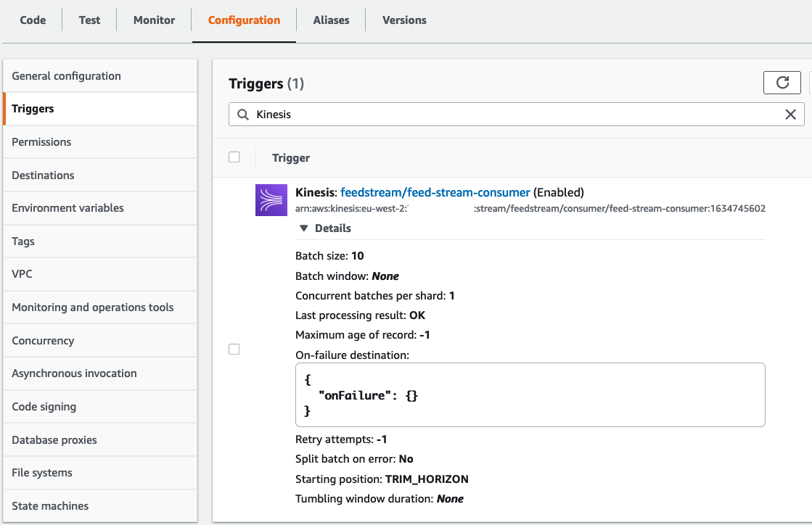Switch to the Monitor tab
Viewport: 812px width, 525px height.
155,20
